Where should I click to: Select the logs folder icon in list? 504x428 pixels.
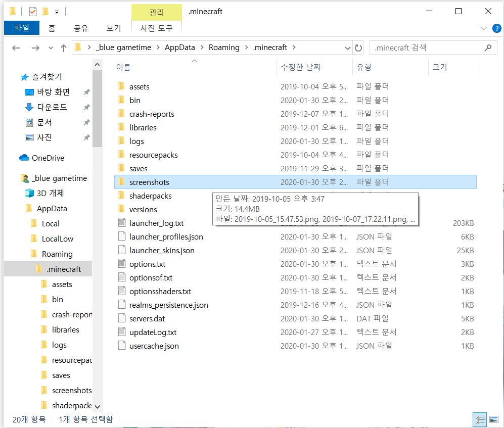click(x=121, y=141)
